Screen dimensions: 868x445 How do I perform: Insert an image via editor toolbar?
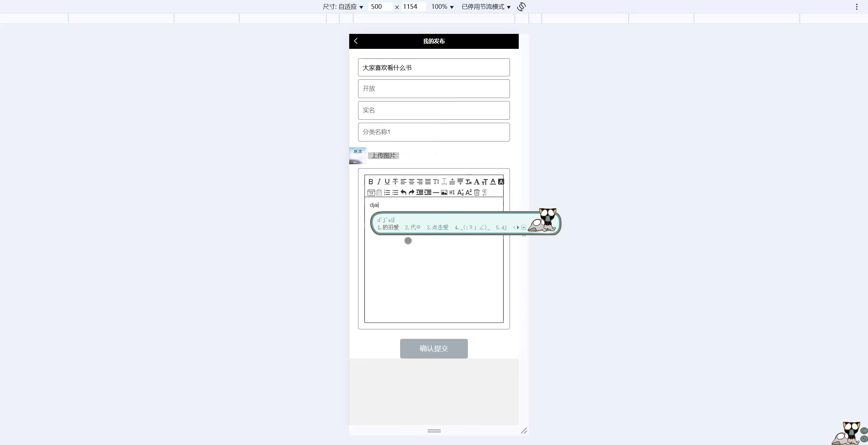(444, 193)
